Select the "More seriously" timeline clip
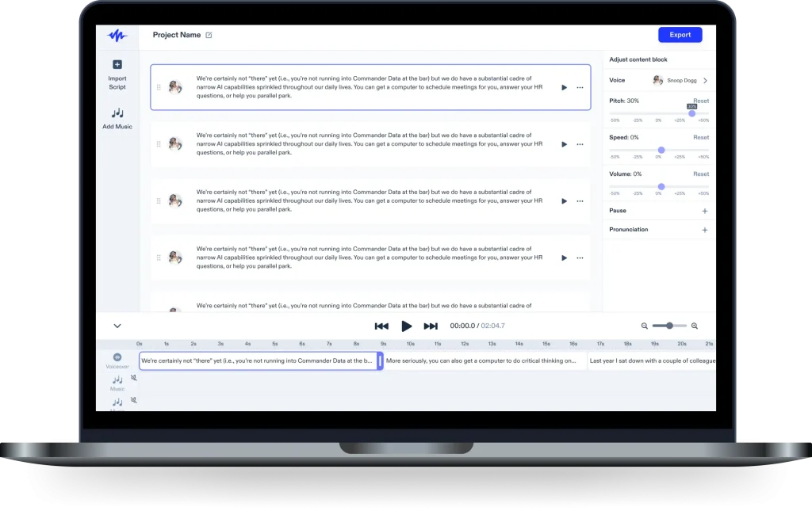The image size is (812, 511). point(485,361)
